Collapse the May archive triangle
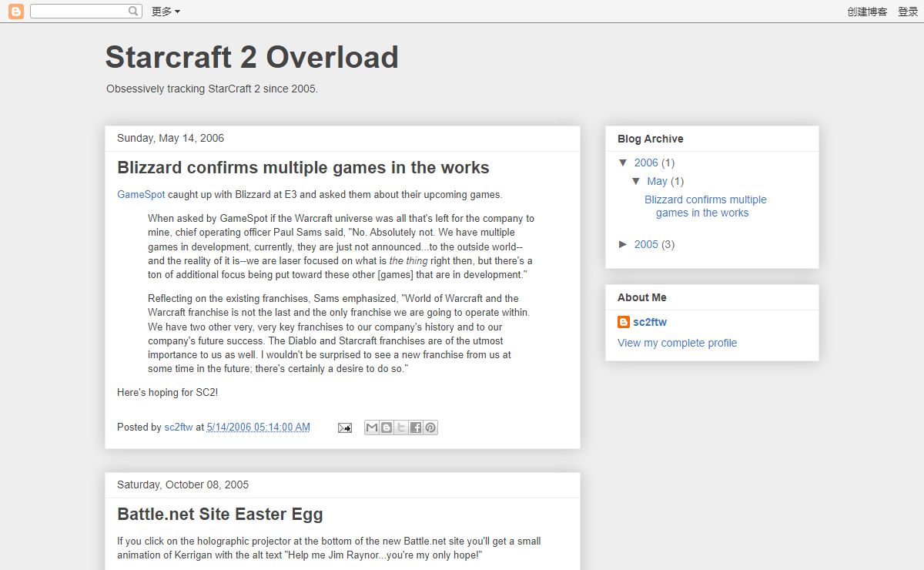 [636, 181]
